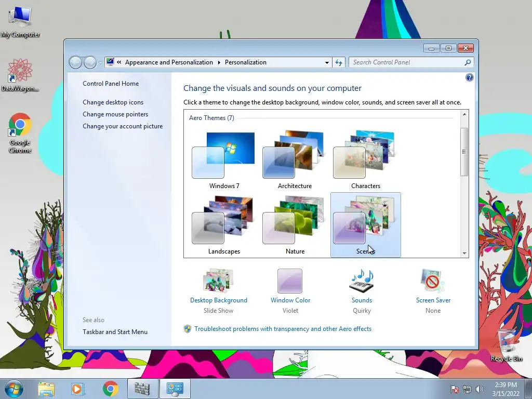
Task: Open the My Computer desktop icon
Action: tap(20, 22)
